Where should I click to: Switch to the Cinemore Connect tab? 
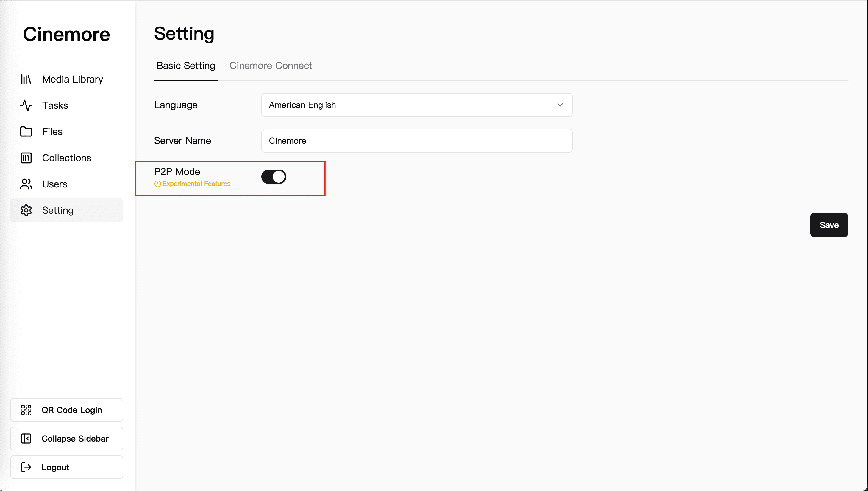pyautogui.click(x=271, y=66)
